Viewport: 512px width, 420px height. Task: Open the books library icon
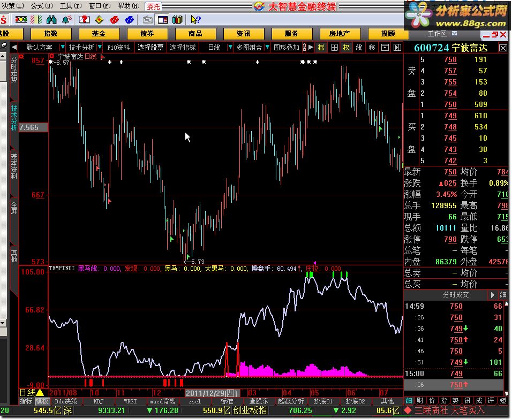click(177, 20)
